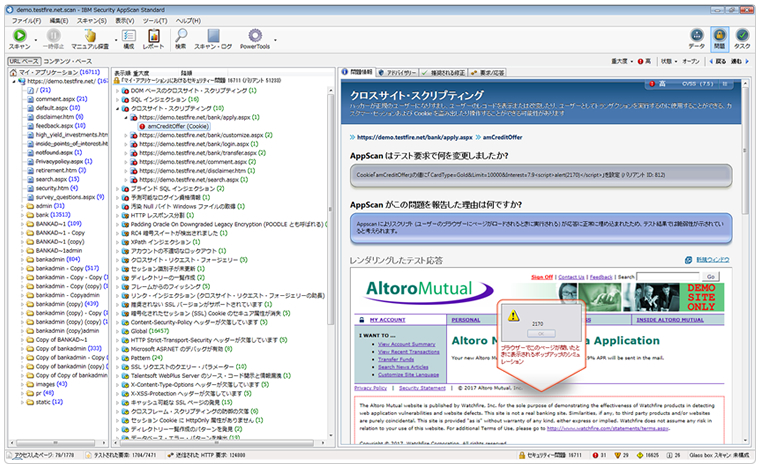This screenshot has width=760, height=465.
Task: Open the Tools (ツール) menu
Action: [155, 21]
